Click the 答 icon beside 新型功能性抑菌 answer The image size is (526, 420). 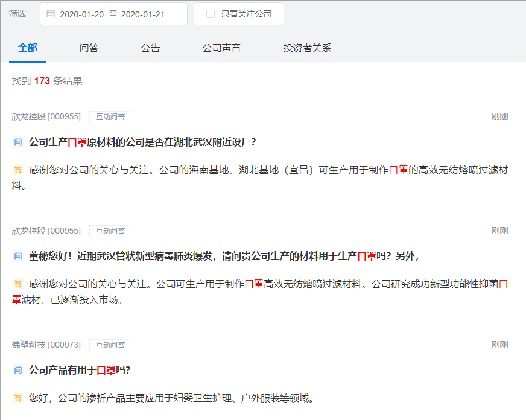pyautogui.click(x=17, y=284)
